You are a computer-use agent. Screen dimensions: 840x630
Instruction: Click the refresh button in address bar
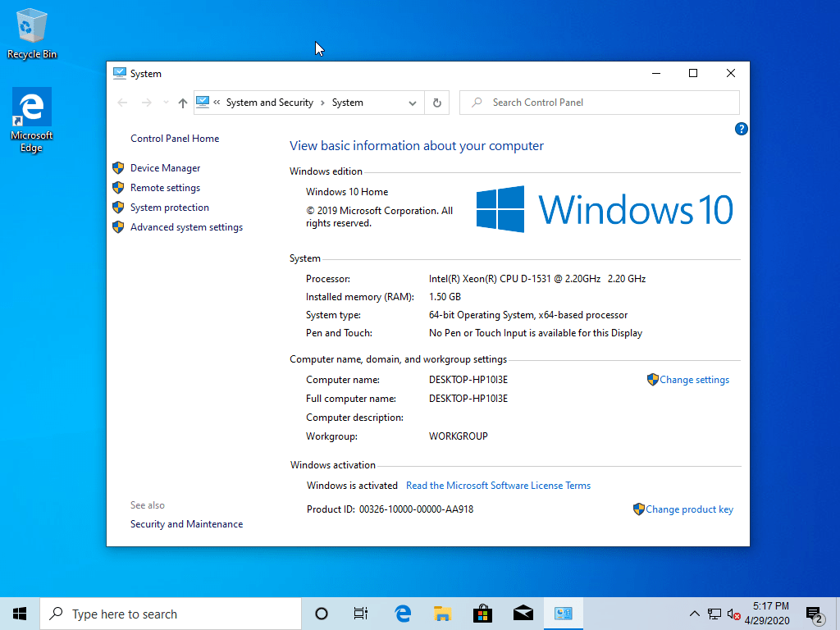coord(437,103)
